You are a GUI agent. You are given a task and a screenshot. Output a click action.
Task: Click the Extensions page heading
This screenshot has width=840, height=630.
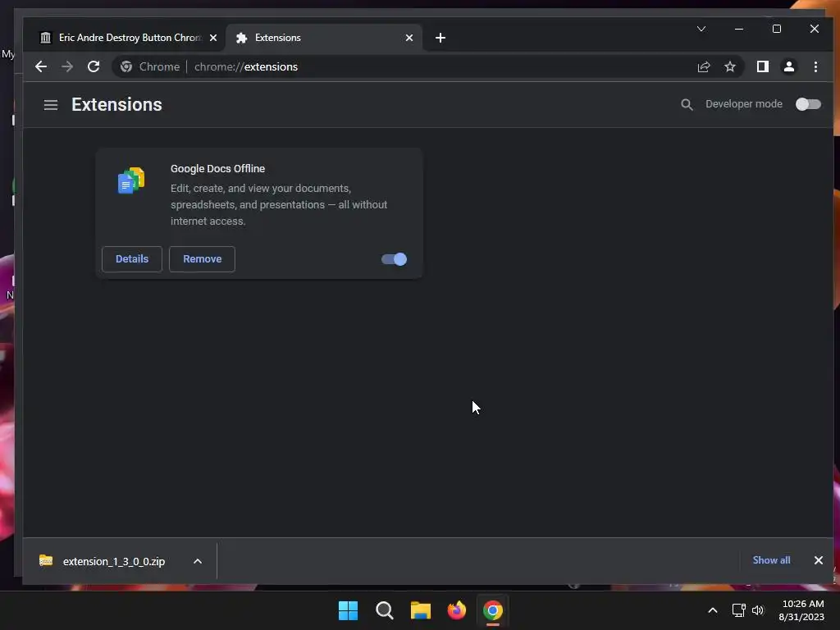tap(116, 104)
